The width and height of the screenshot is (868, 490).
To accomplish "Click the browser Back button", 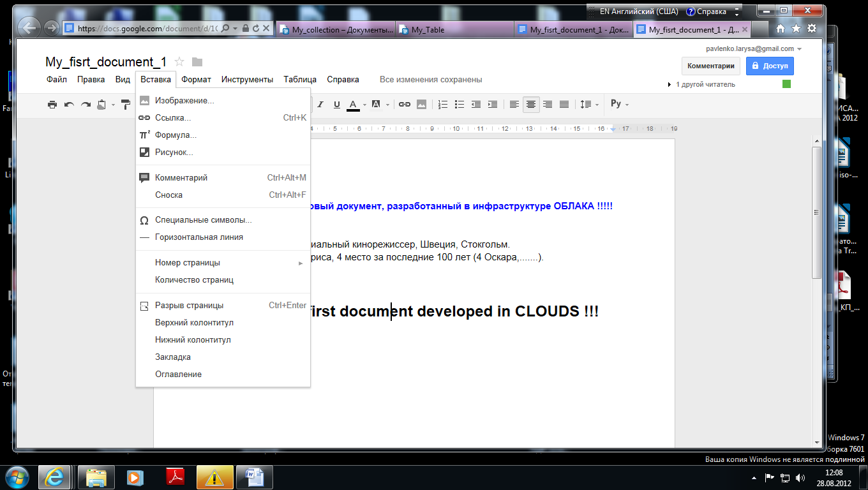I will pyautogui.click(x=29, y=27).
